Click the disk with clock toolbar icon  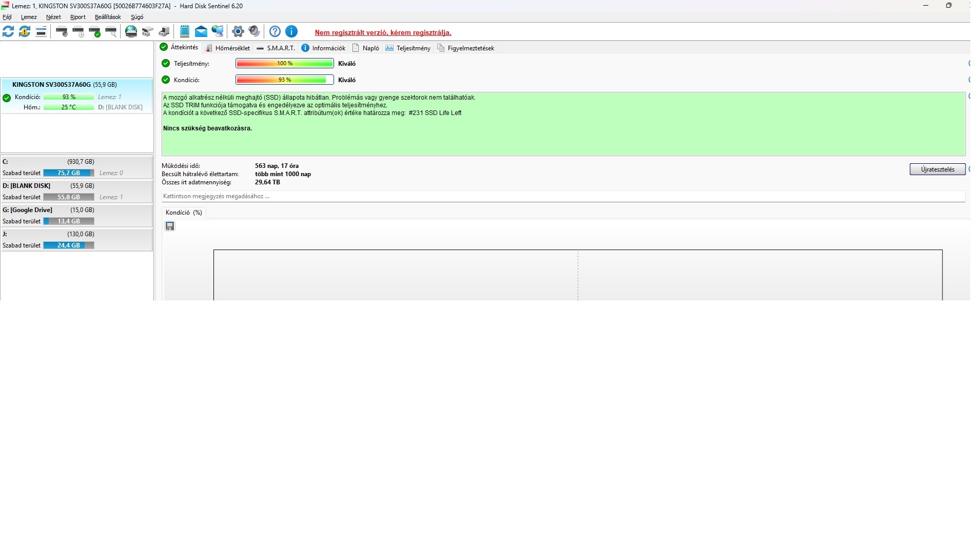78,32
